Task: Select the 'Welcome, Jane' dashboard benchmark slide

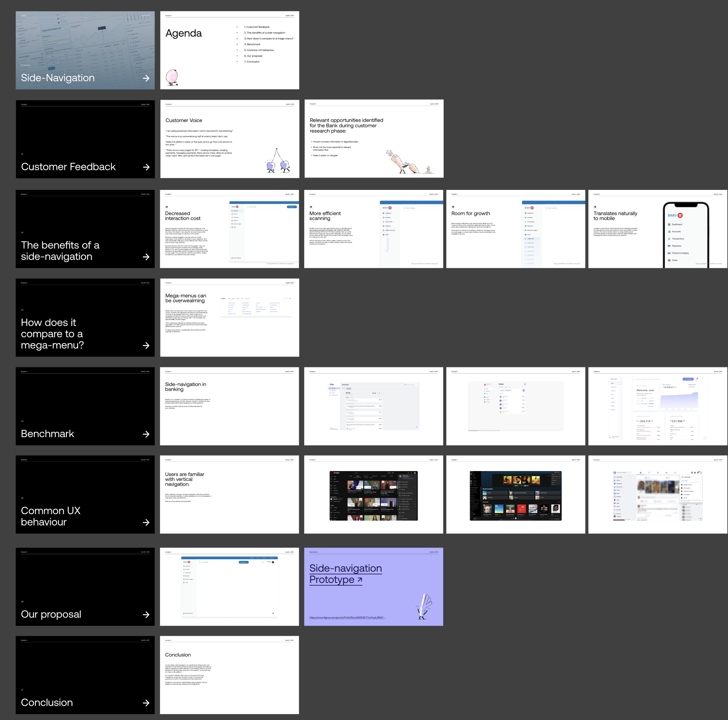Action: coord(658,406)
